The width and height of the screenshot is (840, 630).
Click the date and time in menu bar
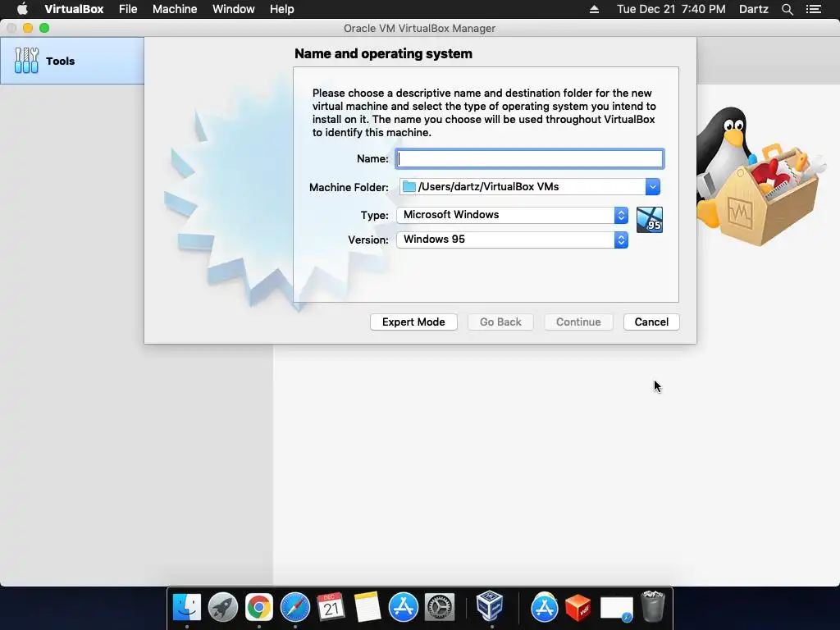[671, 9]
